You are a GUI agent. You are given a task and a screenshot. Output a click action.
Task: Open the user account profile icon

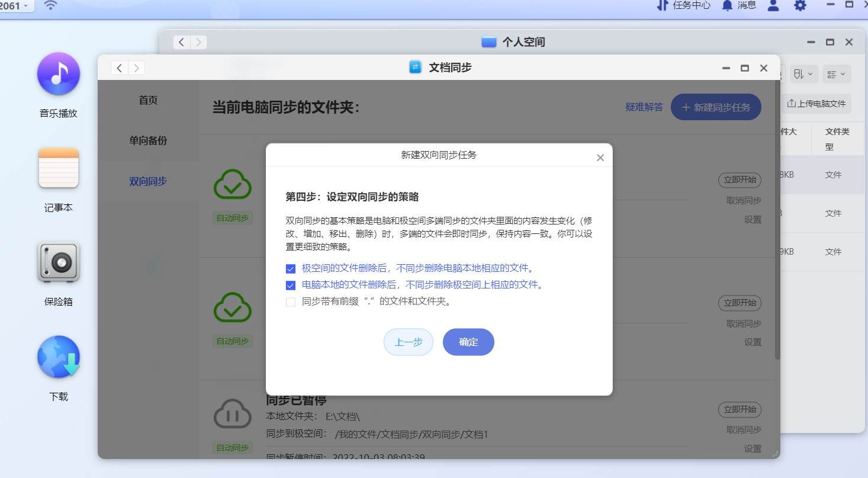coord(773,6)
